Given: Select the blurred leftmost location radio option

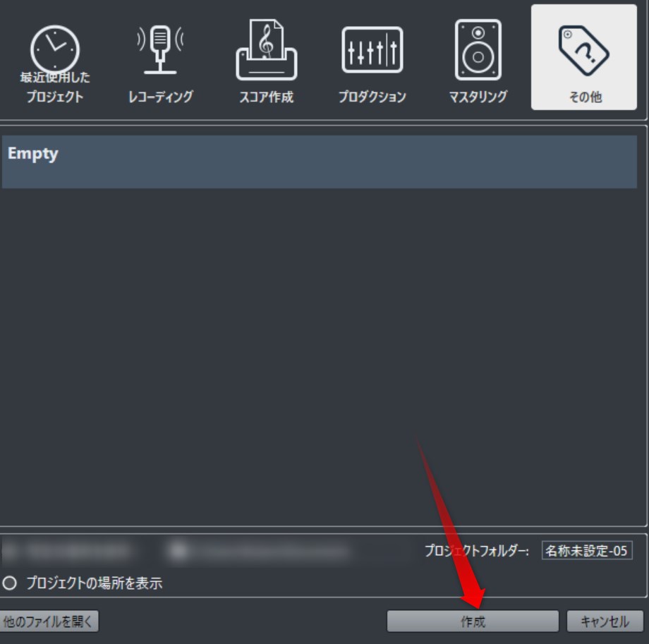Looking at the screenshot, I should (x=9, y=551).
